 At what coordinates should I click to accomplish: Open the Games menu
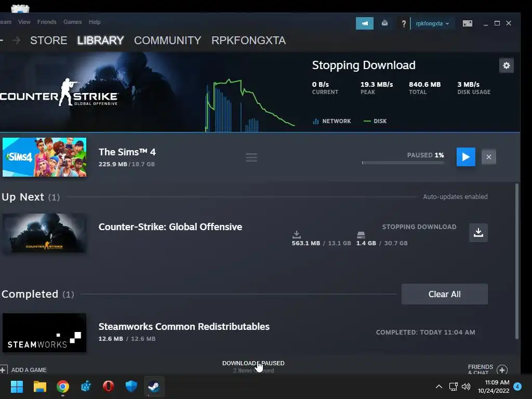[73, 22]
